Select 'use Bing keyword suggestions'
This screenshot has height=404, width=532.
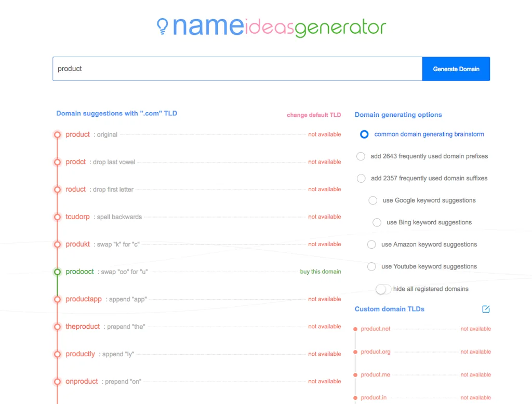point(377,222)
